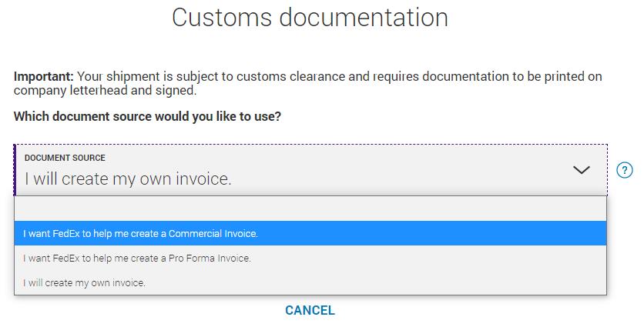
Task: Click the Document Source combo box
Action: tap(310, 170)
